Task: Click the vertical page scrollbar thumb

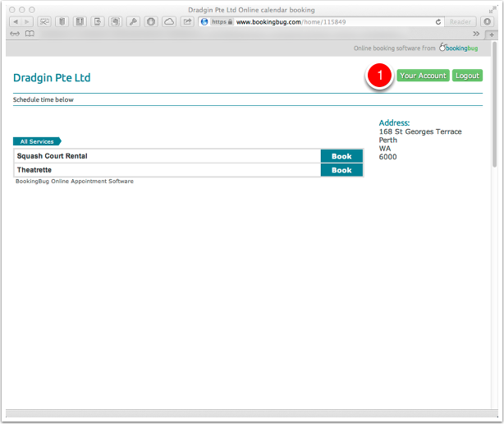Action: pyautogui.click(x=494, y=104)
